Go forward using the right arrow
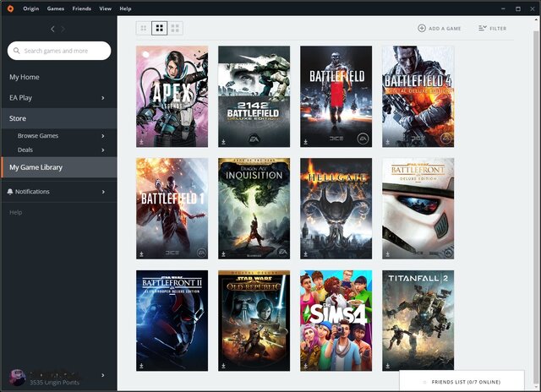Viewport: 541px width, 392px height. click(64, 29)
